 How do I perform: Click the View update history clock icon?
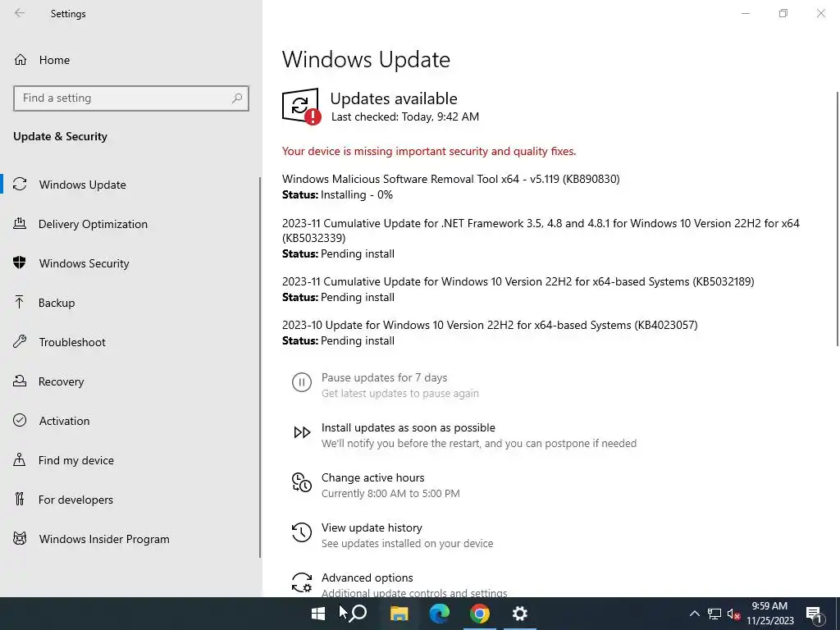pyautogui.click(x=302, y=532)
